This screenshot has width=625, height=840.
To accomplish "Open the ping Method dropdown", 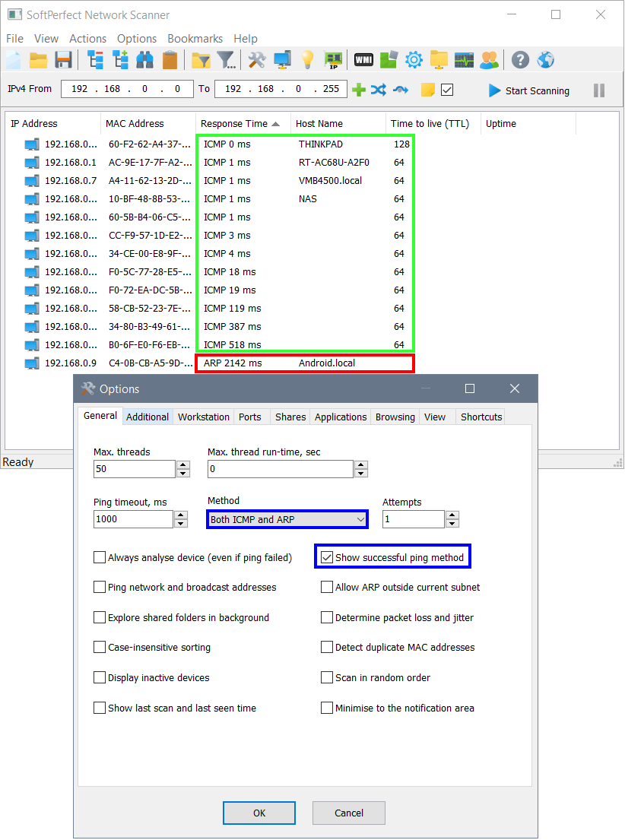I will pos(287,519).
